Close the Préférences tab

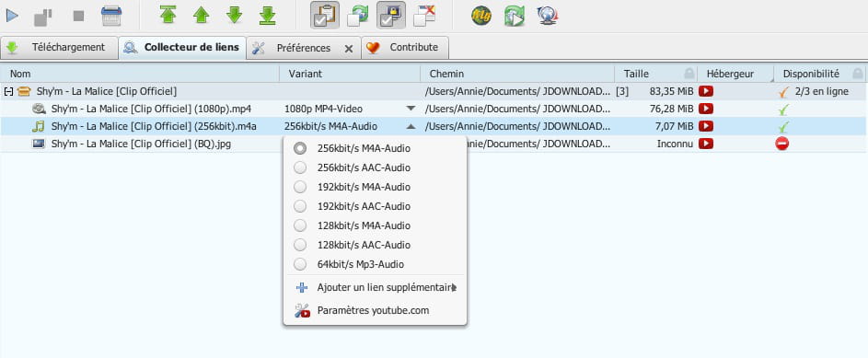(349, 49)
